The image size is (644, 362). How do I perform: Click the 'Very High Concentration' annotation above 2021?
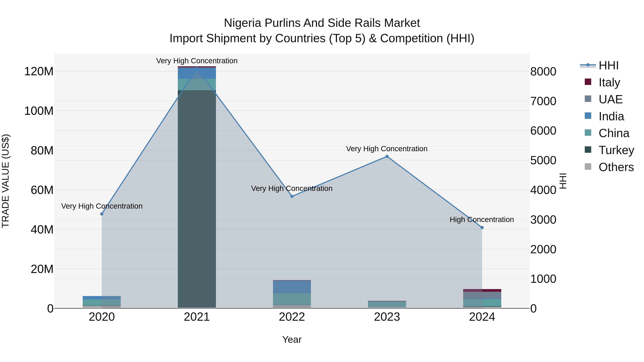(x=197, y=61)
